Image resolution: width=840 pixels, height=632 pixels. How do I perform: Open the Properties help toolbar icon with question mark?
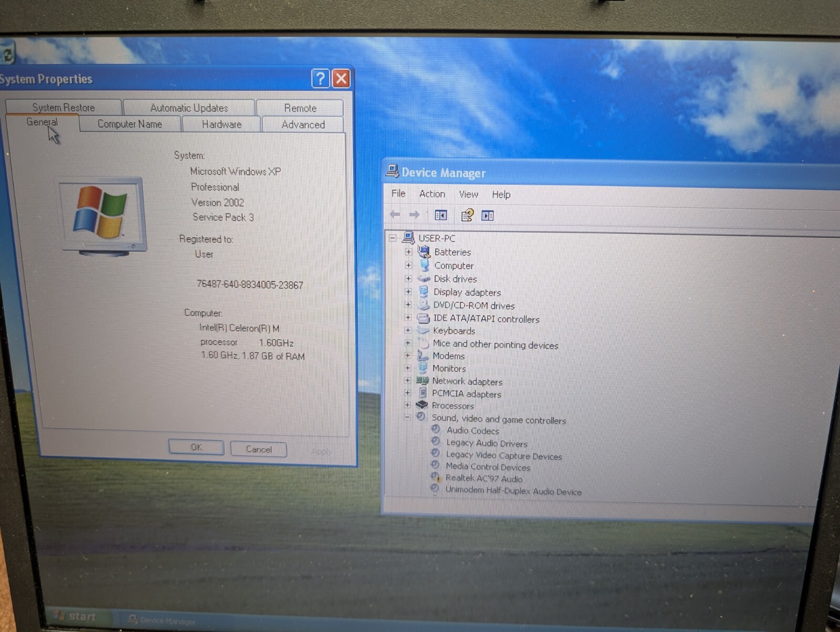pyautogui.click(x=467, y=215)
